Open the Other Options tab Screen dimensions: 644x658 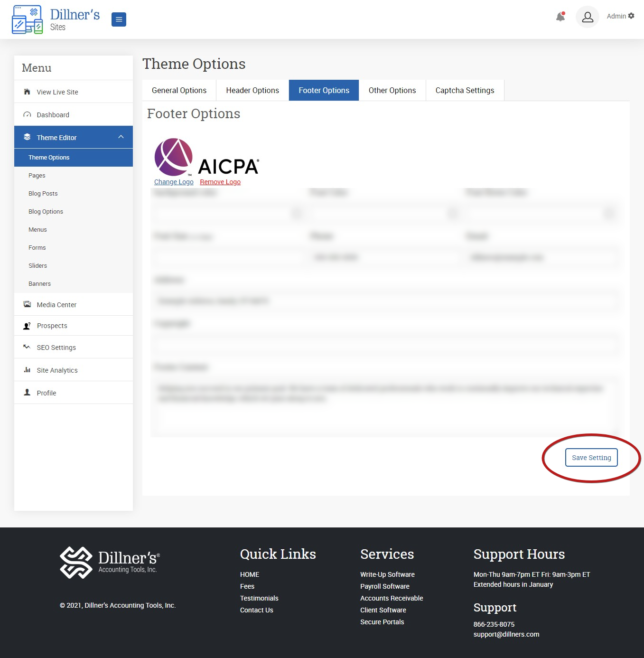(392, 90)
